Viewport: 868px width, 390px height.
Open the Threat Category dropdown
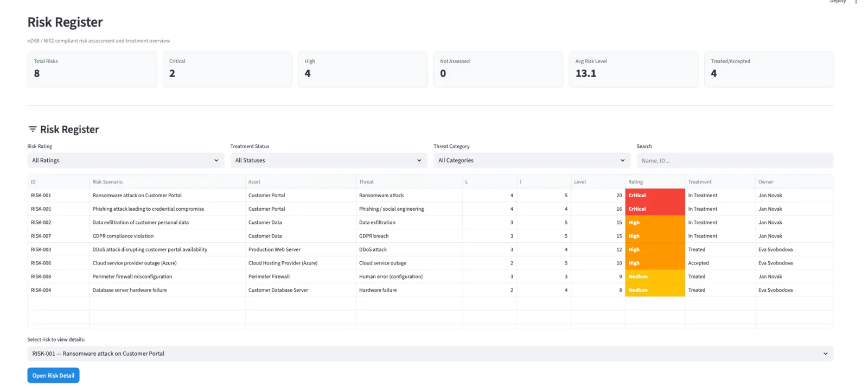(532, 160)
